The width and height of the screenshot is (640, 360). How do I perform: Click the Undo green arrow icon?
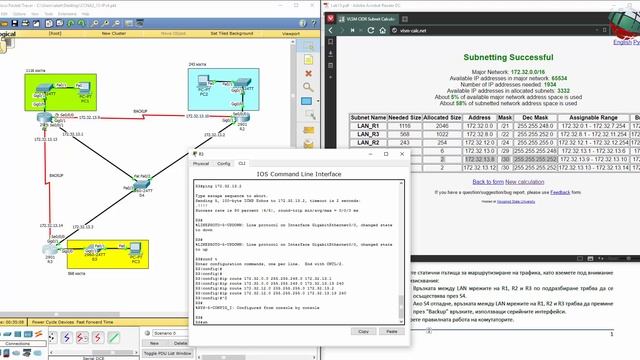click(71, 23)
